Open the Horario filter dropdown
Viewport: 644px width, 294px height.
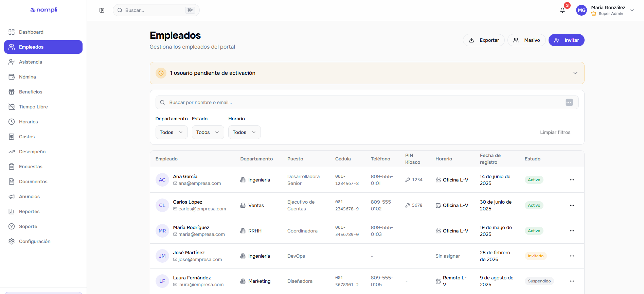pyautogui.click(x=244, y=132)
